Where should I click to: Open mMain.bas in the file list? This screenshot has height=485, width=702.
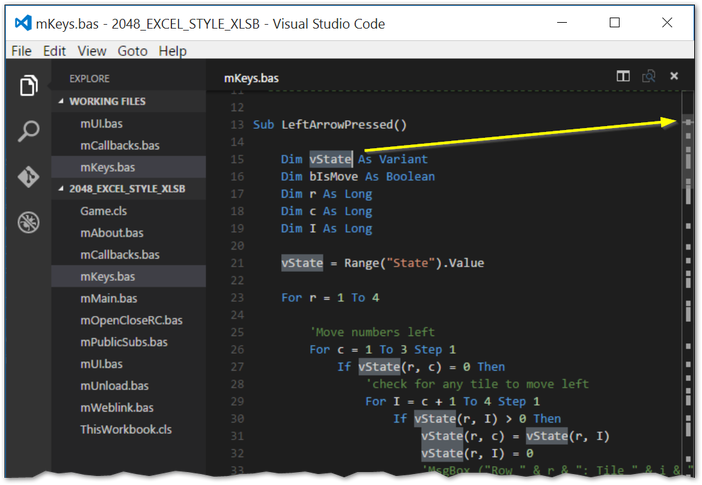point(128,299)
